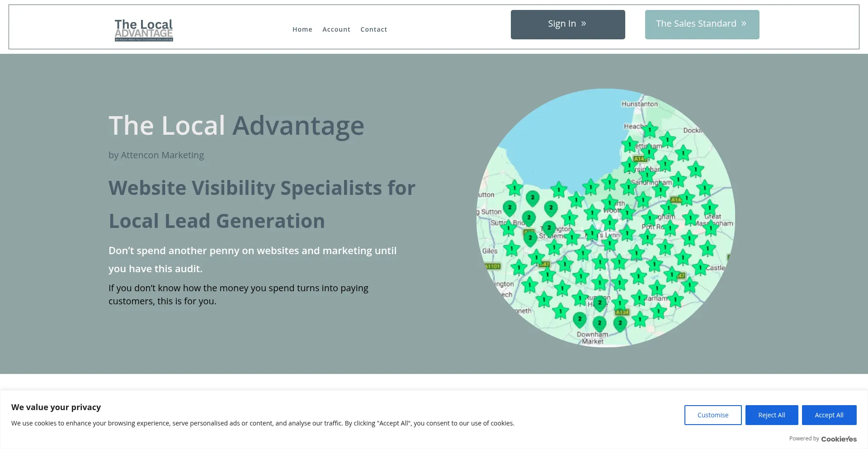
Task: Go to the Home menu item
Action: [x=302, y=29]
